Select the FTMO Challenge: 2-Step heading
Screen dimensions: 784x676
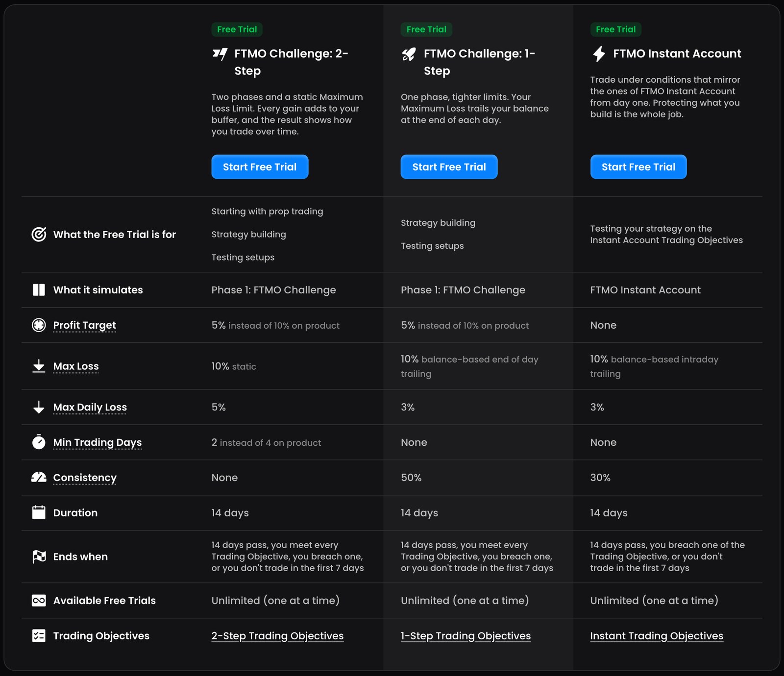click(291, 62)
